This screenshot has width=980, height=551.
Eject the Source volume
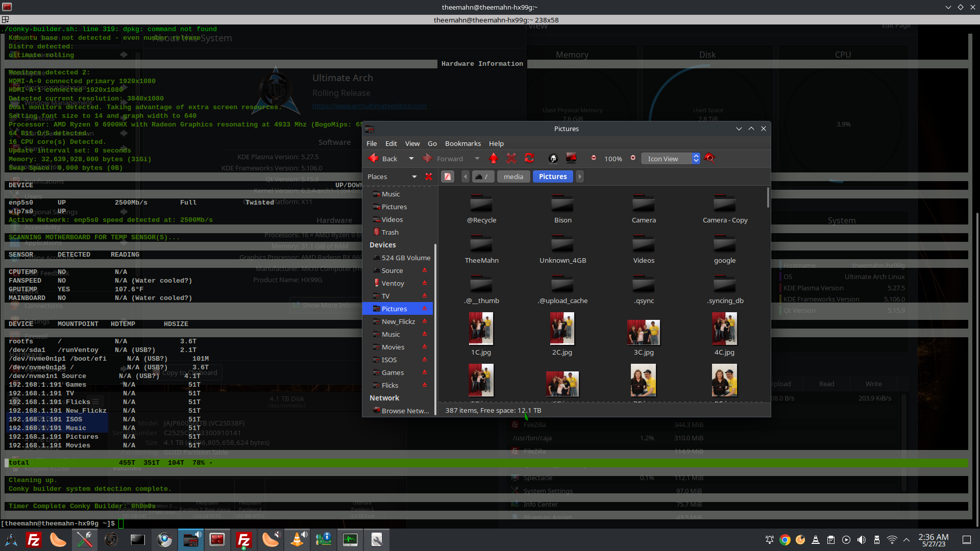point(424,270)
